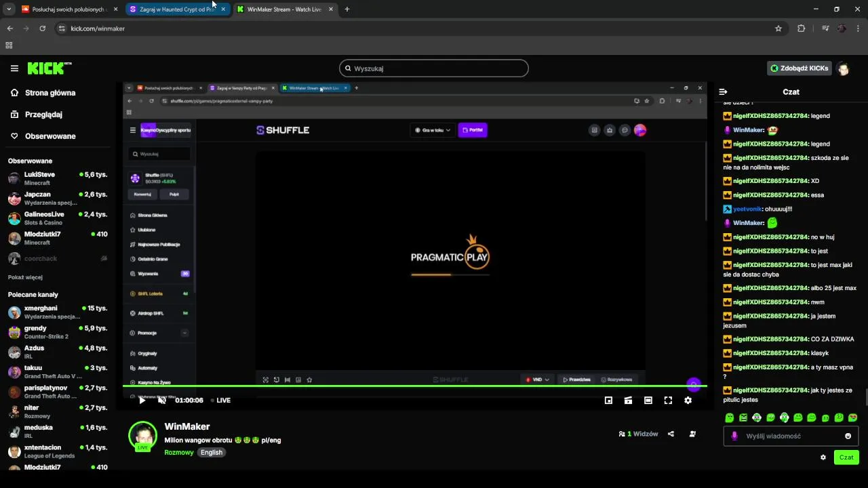Open Japczan channel in sidebar
The image size is (868, 488).
point(58,198)
